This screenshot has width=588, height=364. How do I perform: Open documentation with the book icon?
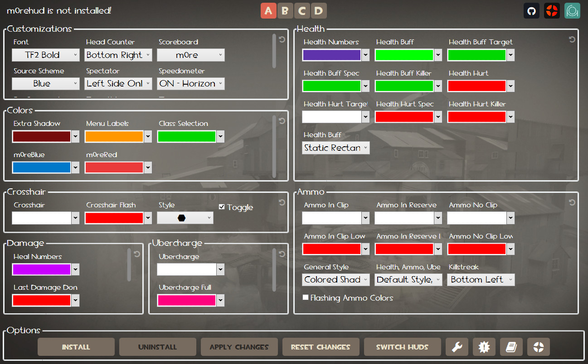point(511,347)
